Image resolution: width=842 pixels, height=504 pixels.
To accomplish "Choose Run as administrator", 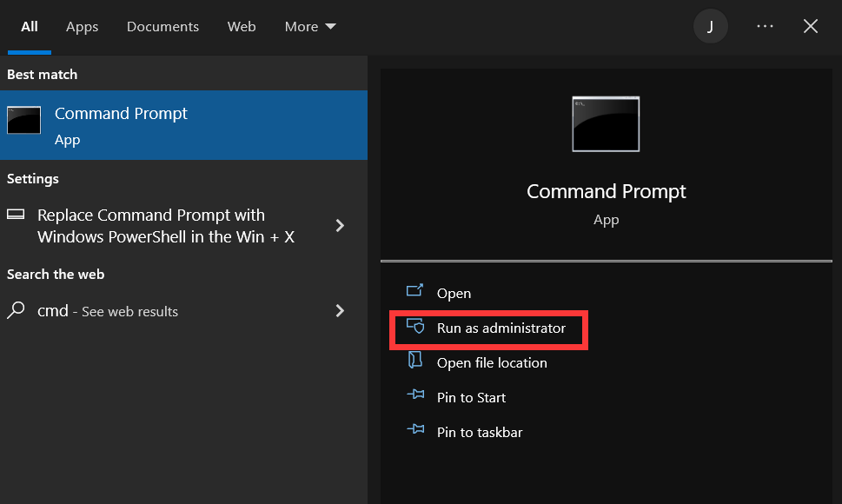I will coord(501,328).
